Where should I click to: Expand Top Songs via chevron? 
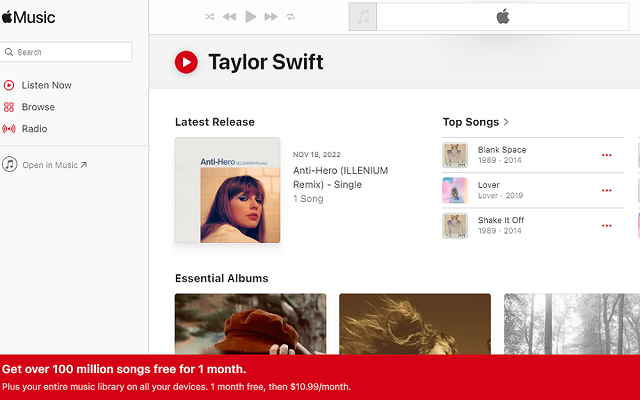click(506, 122)
